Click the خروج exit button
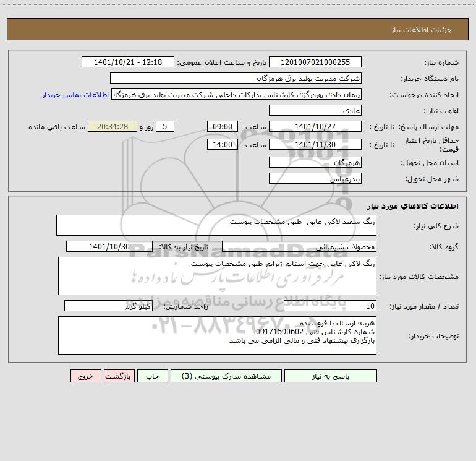 (x=85, y=376)
